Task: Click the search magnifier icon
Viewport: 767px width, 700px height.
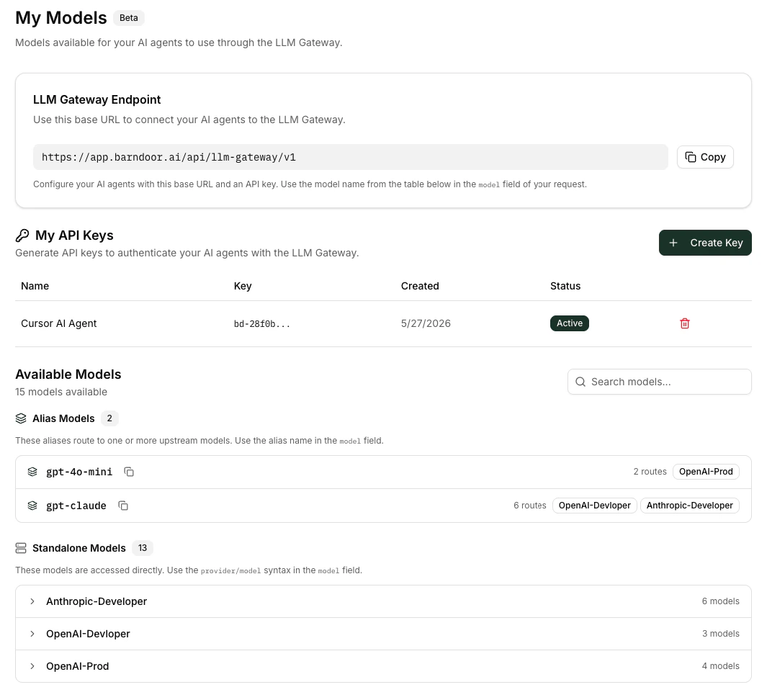Action: pos(580,382)
